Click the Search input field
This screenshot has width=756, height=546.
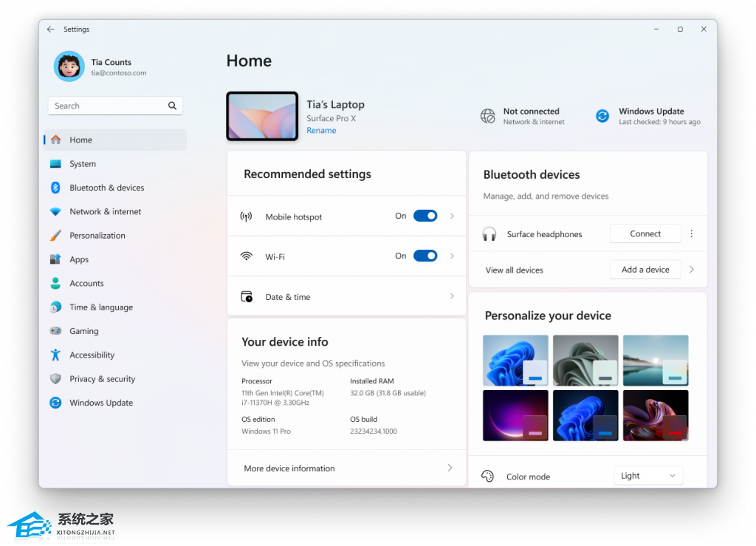click(115, 106)
